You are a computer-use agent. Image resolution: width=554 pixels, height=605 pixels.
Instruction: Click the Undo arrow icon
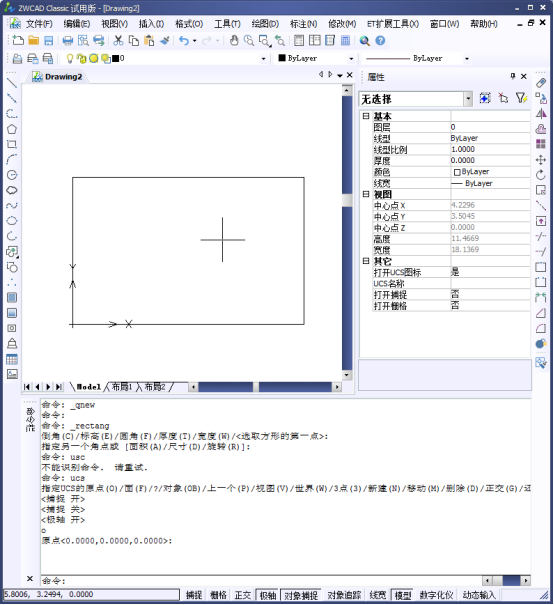[x=184, y=41]
